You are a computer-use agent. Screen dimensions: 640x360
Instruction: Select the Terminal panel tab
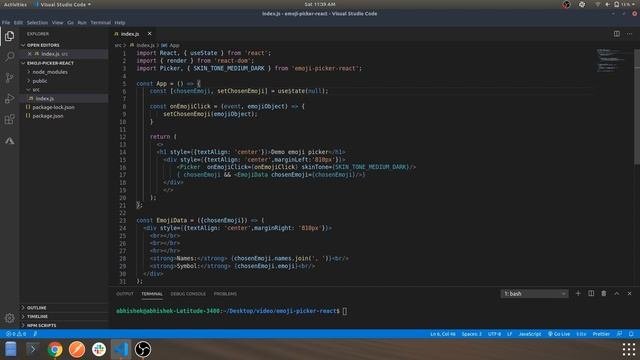tap(152, 294)
